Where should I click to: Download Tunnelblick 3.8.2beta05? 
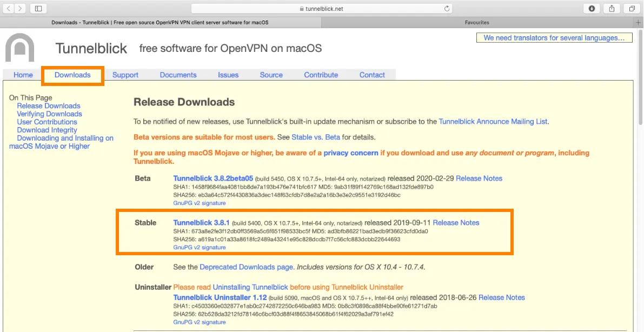(213, 178)
